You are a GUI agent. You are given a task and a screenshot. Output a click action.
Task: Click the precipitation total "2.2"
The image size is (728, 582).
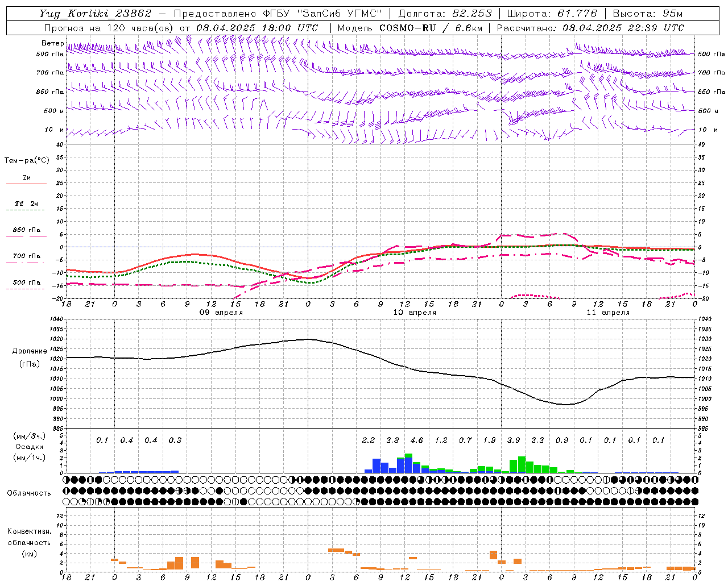[369, 440]
